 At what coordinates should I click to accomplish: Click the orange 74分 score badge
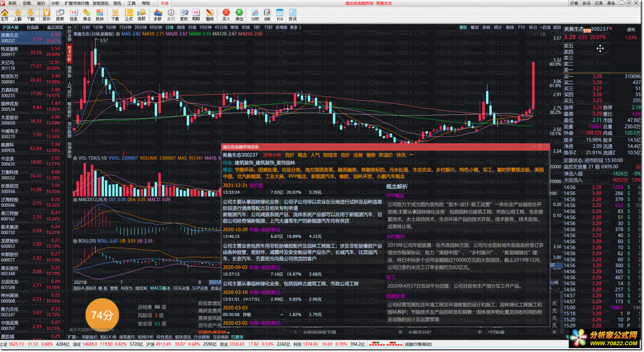(102, 315)
